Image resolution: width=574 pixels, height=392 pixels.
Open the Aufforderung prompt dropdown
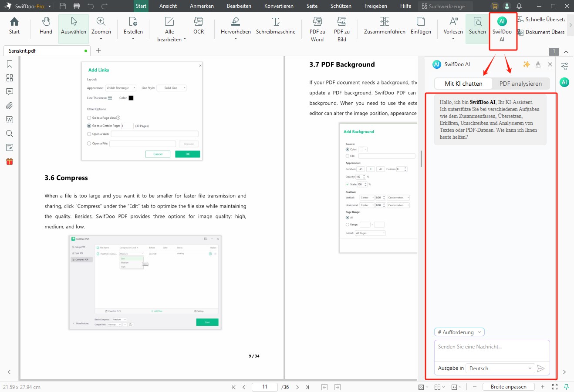[x=459, y=332]
